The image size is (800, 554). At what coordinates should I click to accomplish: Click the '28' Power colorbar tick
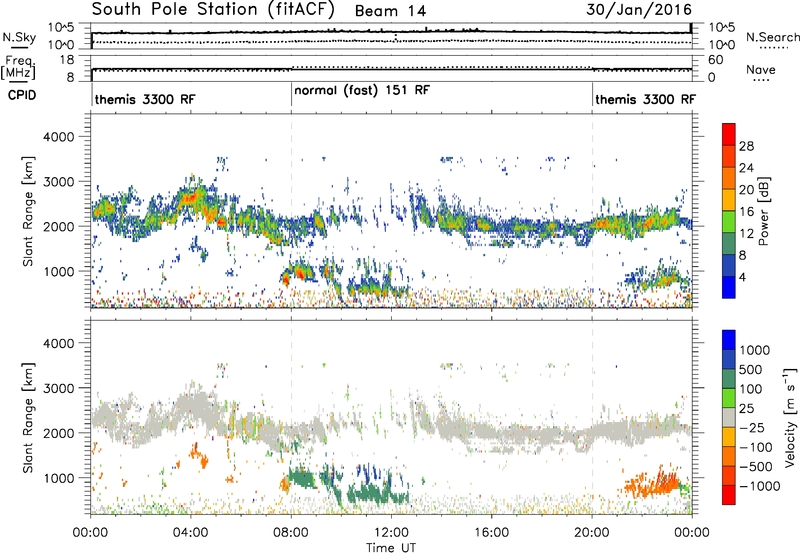746,146
